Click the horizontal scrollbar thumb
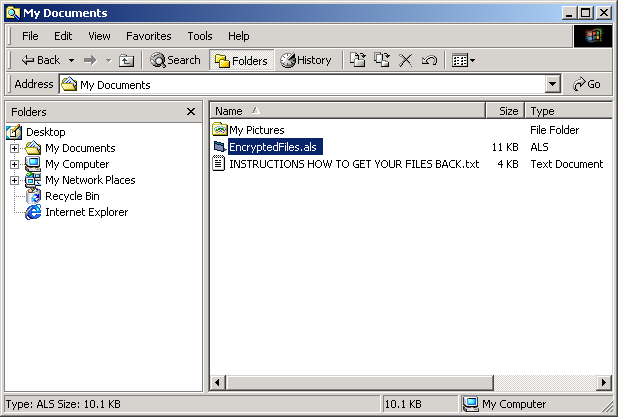Image resolution: width=618 pixels, height=417 pixels. 359,382
